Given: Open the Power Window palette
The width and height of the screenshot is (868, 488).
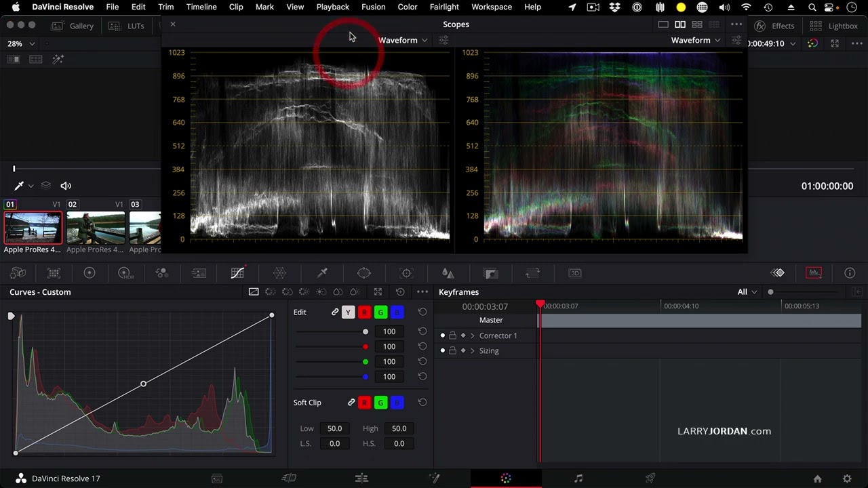Looking at the screenshot, I should (364, 273).
